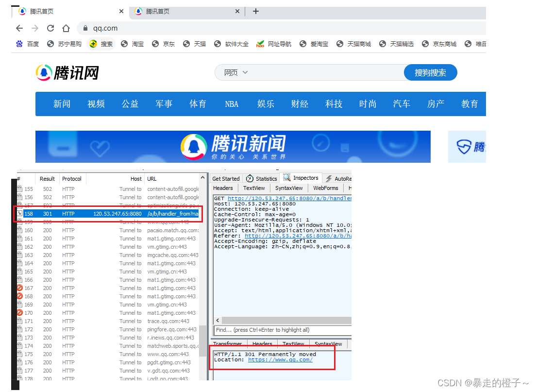
Task: Open Fiddler Inspectors tab
Action: [x=301, y=178]
